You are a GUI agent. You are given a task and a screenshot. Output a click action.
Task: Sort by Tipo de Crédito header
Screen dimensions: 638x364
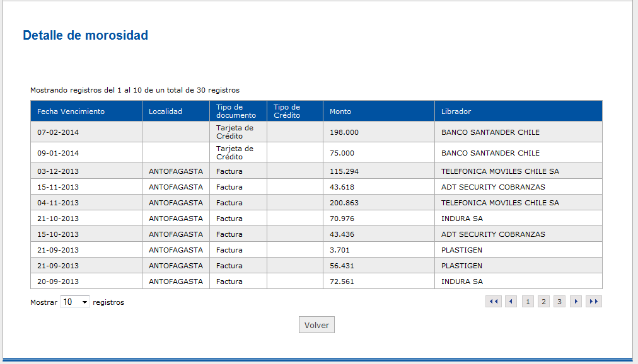coord(295,111)
